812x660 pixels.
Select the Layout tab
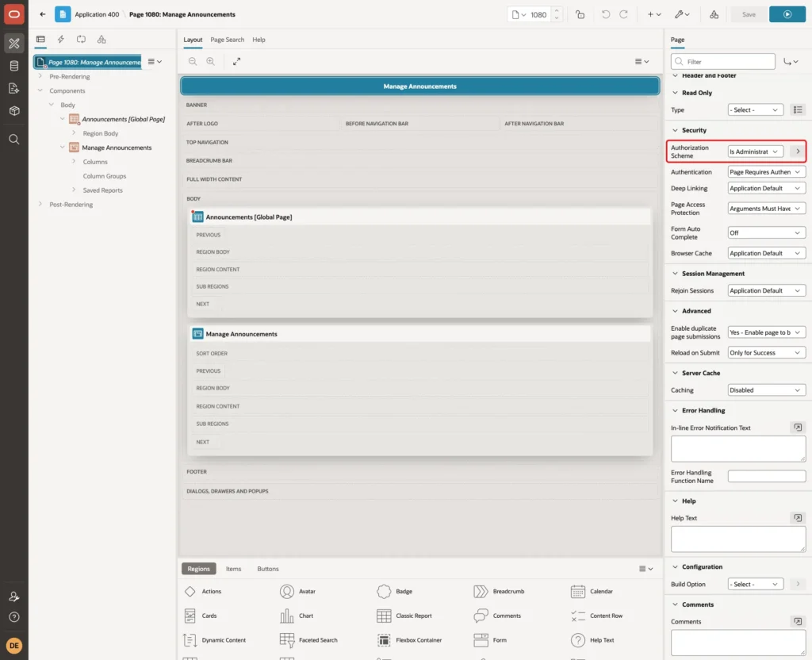193,40
